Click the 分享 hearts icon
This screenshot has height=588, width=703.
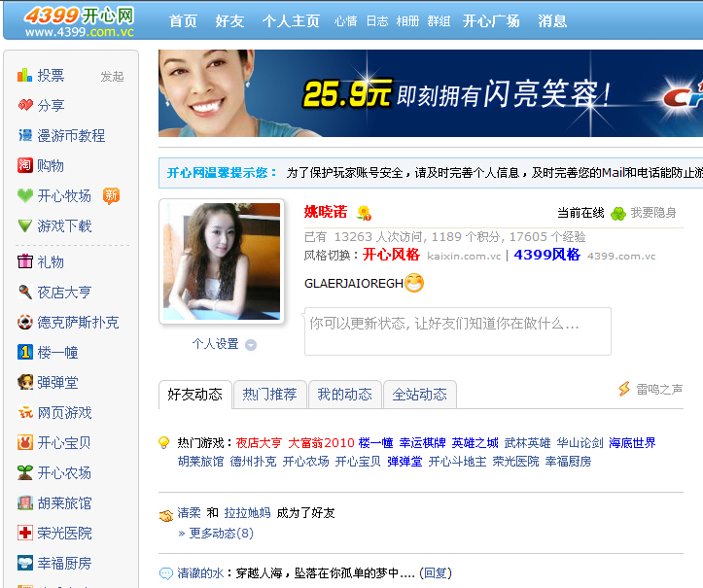pyautogui.click(x=25, y=105)
